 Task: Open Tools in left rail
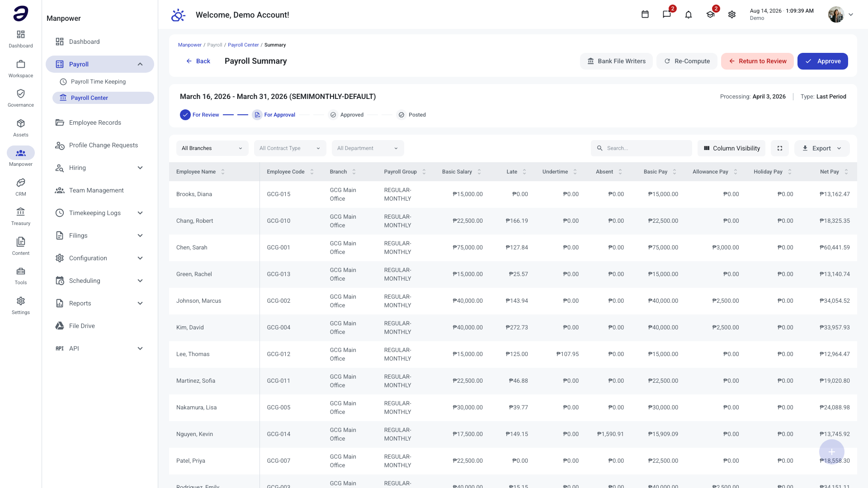[x=21, y=276]
